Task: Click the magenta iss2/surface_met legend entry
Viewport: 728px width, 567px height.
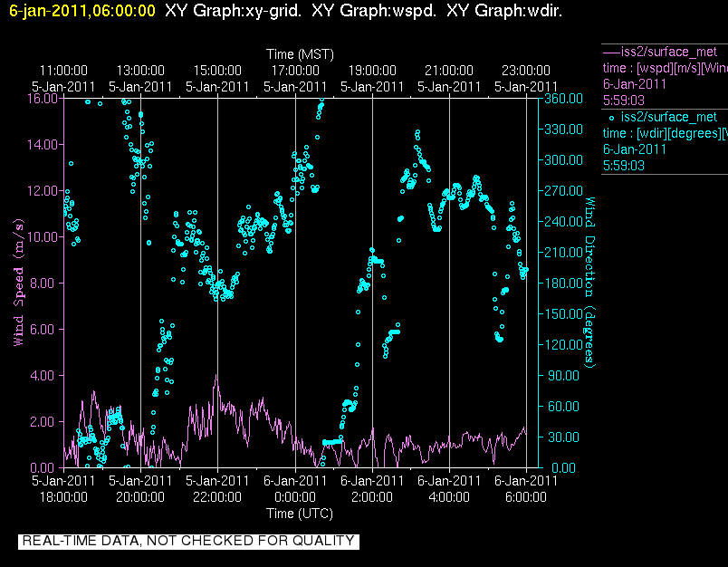Action: (x=669, y=52)
